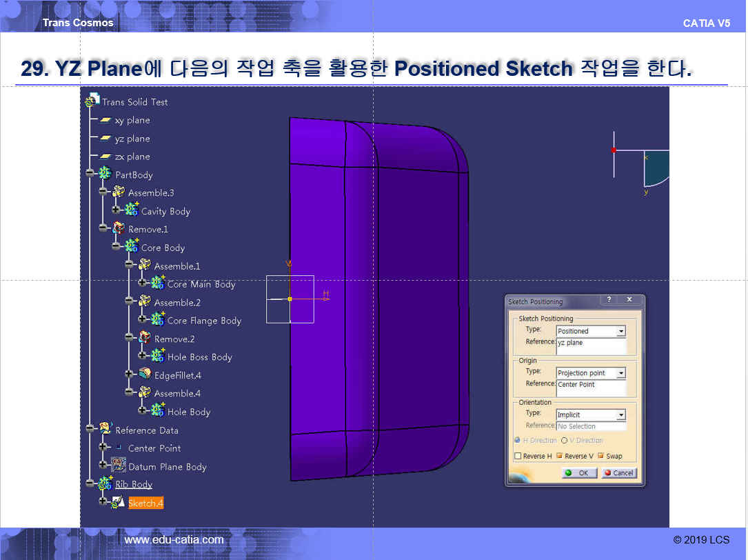
Task: Collapse the Core Body tree node
Action: coord(116,247)
